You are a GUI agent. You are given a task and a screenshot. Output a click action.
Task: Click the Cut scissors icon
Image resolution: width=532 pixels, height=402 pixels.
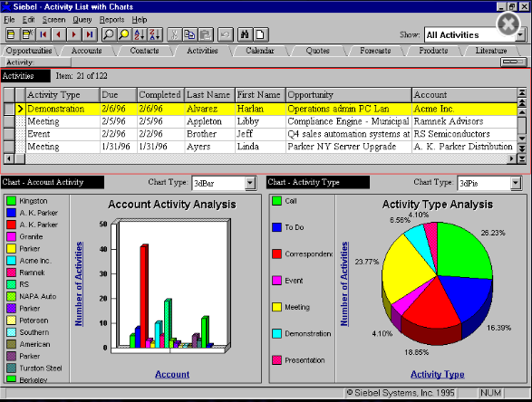coord(174,34)
